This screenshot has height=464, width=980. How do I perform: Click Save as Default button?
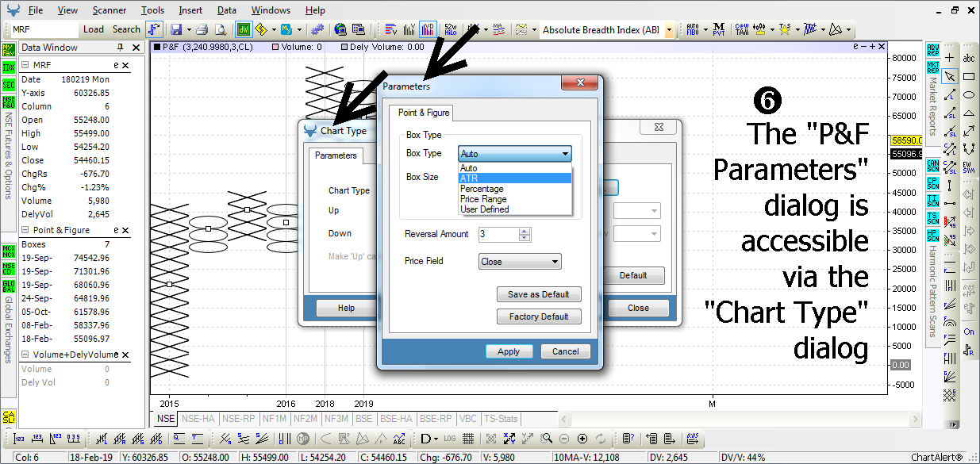(x=539, y=294)
